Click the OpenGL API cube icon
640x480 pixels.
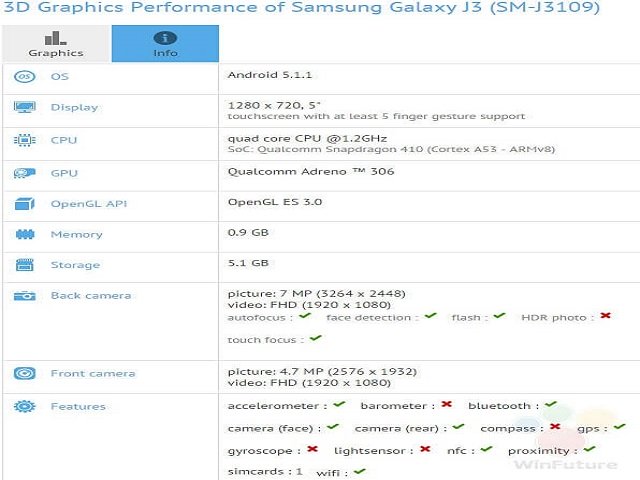click(25, 204)
